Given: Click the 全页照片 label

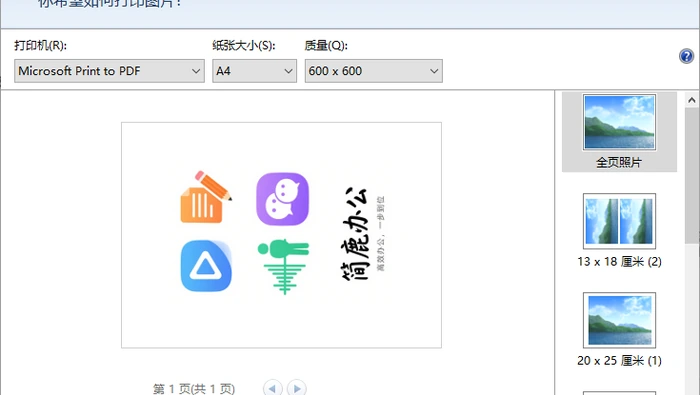Looking at the screenshot, I should coord(619,162).
